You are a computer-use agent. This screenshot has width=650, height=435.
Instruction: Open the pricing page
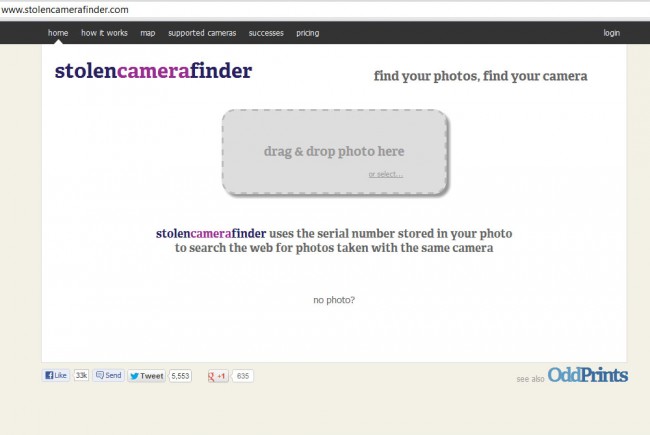pos(308,33)
